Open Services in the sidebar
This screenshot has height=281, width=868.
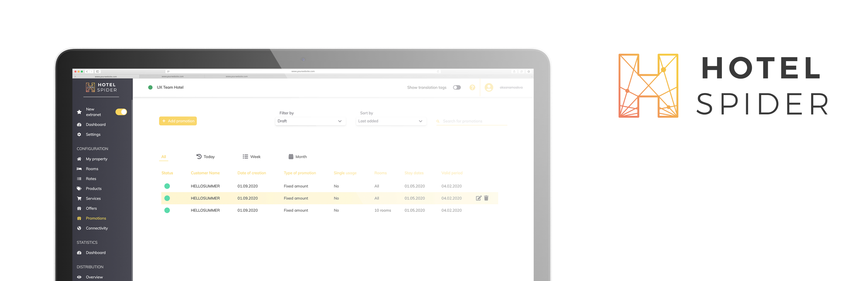pos(93,198)
